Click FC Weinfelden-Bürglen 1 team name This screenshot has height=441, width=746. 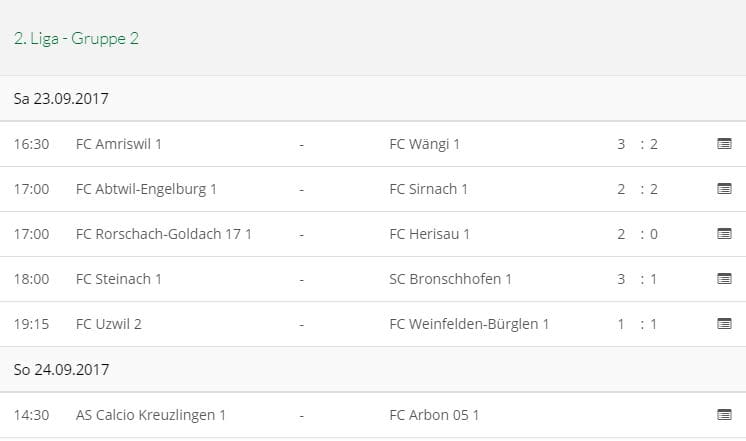(x=469, y=324)
